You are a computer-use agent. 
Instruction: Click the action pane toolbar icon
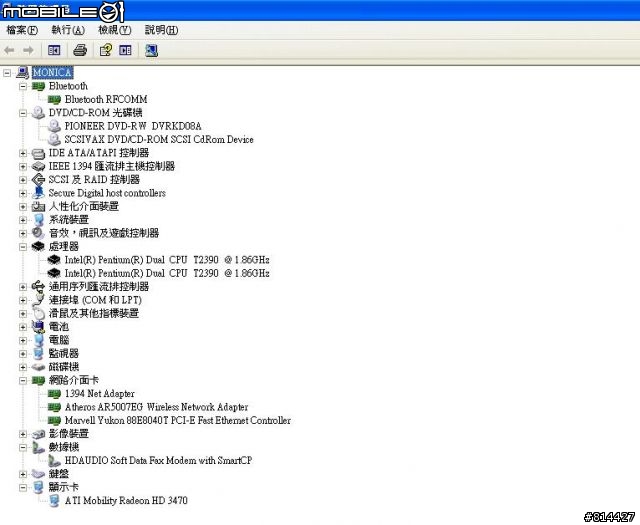point(125,50)
